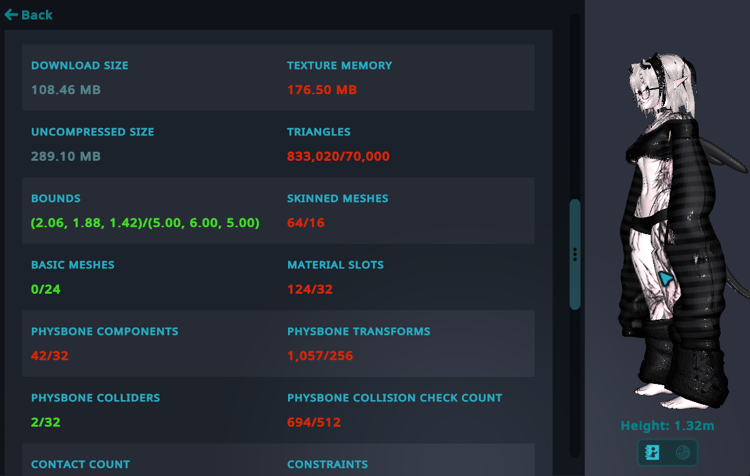Select the MATERIAL SLOTS label
The height and width of the screenshot is (476, 750).
tap(335, 265)
